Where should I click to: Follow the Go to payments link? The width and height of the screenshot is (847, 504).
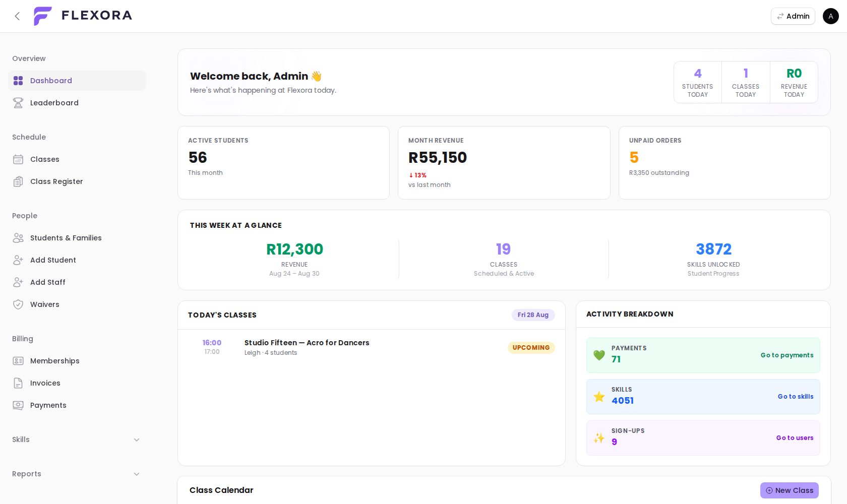point(787,355)
